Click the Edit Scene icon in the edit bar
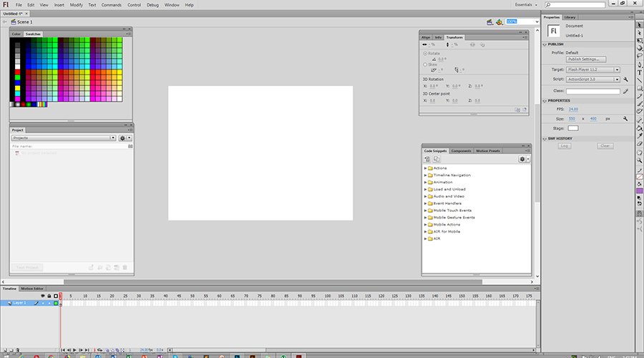Screen dimensions: 644x358 pos(489,21)
